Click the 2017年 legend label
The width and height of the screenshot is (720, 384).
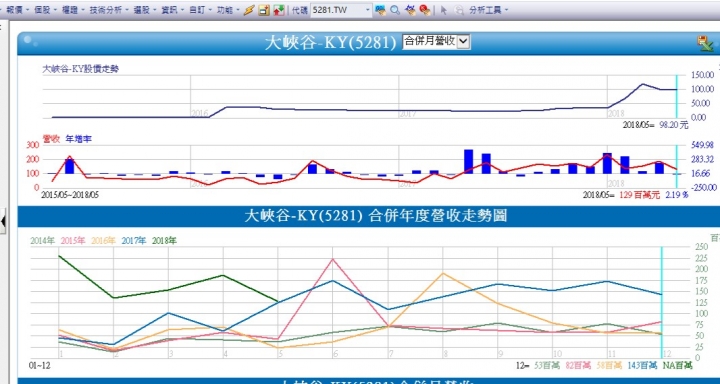pos(134,240)
